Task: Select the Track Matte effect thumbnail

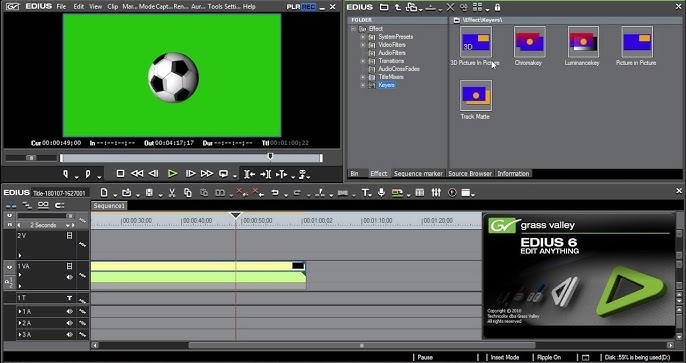Action: point(476,96)
